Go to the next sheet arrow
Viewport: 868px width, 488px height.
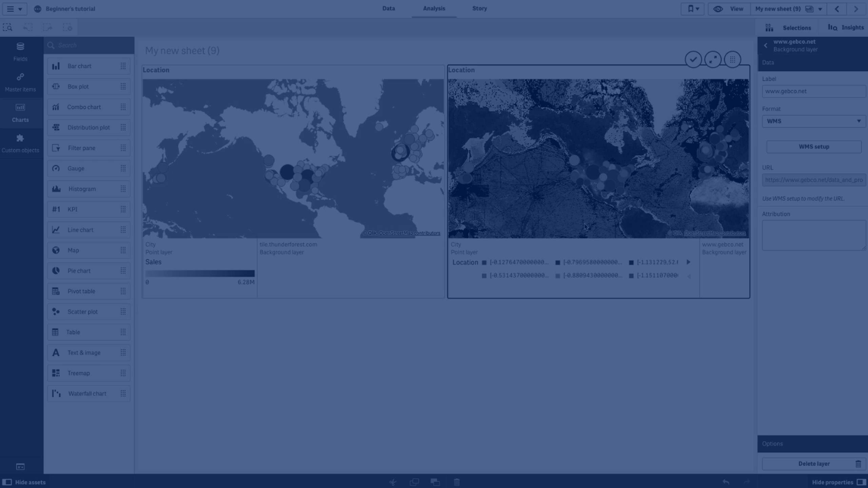[x=856, y=9]
